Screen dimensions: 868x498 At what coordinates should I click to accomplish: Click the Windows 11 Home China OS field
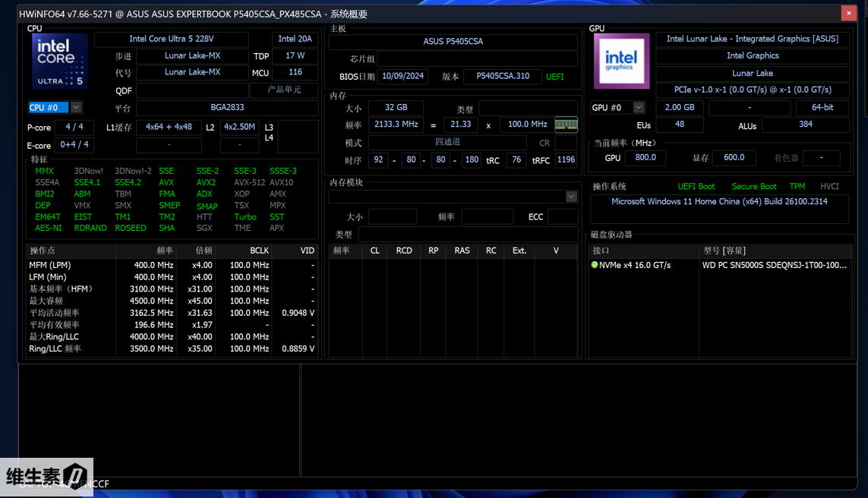719,201
